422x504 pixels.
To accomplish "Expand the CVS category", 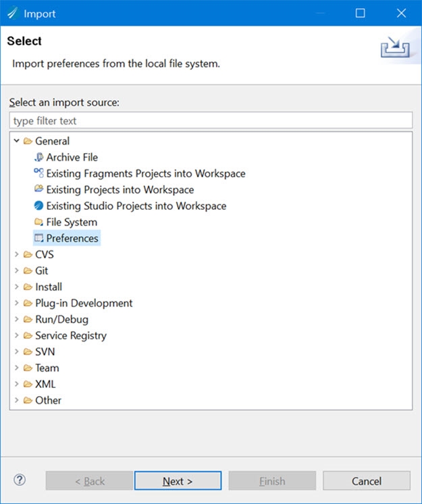I will pos(17,254).
